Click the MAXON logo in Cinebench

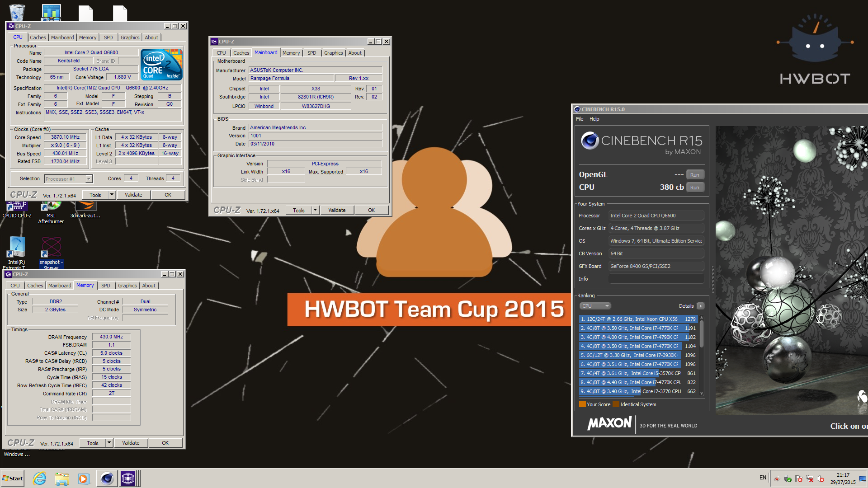pos(609,423)
